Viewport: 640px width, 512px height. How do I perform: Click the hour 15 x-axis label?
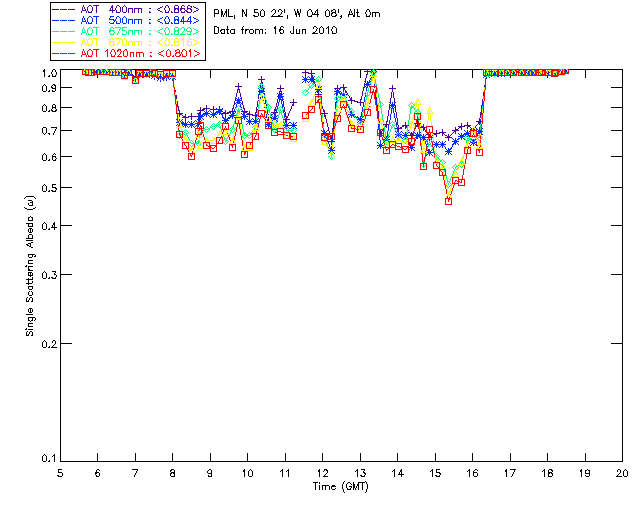[435, 473]
